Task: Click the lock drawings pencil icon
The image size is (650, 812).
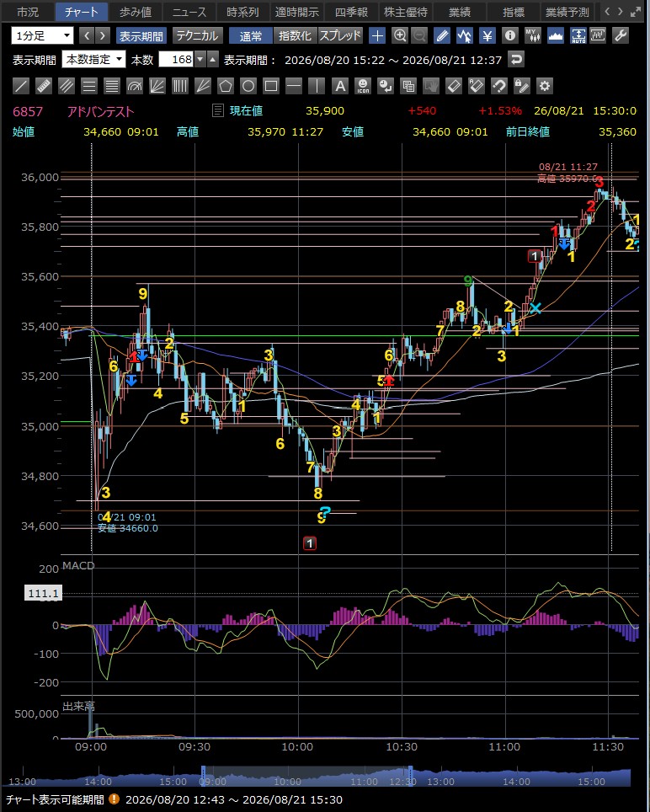Action: (522, 85)
